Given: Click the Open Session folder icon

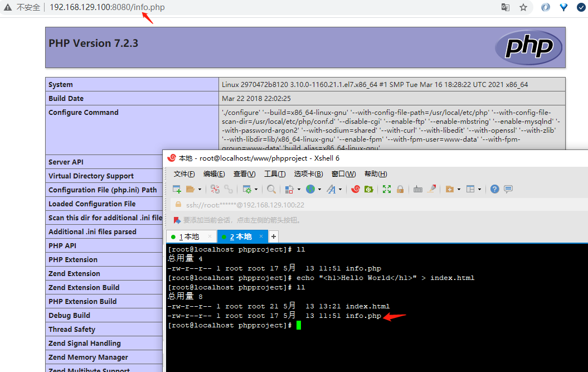Looking at the screenshot, I should coord(191,189).
